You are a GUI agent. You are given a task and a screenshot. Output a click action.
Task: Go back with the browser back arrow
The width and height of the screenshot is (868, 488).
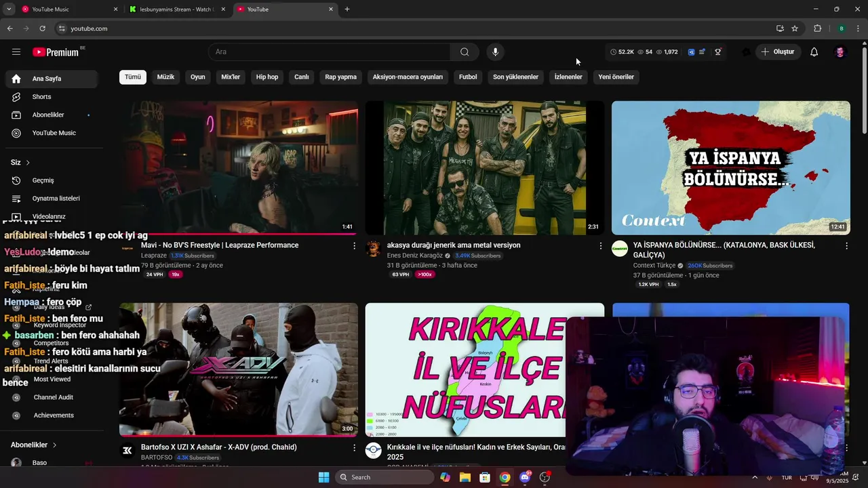pos(9,28)
